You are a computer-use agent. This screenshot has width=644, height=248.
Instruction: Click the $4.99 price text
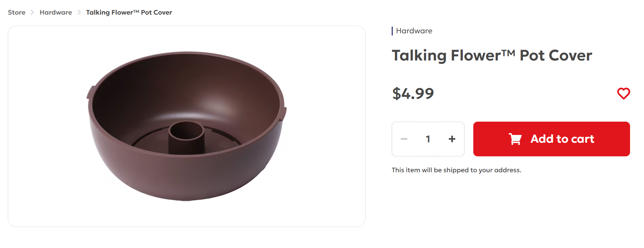point(413,93)
